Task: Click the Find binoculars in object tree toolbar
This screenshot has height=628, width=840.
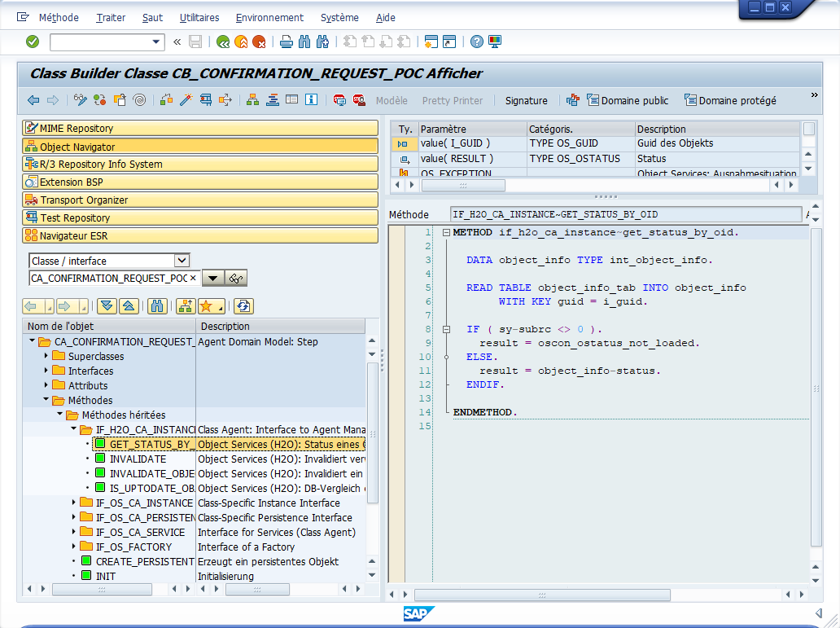Action: [x=157, y=306]
